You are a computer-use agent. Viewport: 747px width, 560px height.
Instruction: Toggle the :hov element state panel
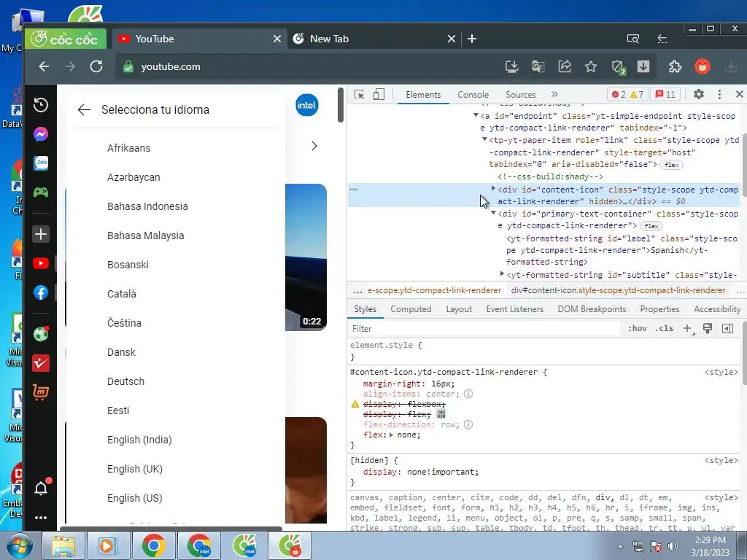coord(638,329)
